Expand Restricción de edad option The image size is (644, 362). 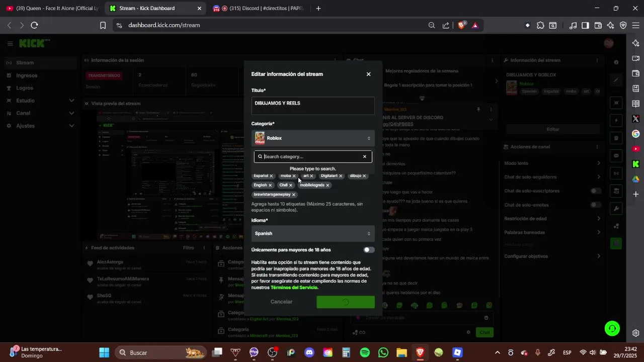(552, 219)
